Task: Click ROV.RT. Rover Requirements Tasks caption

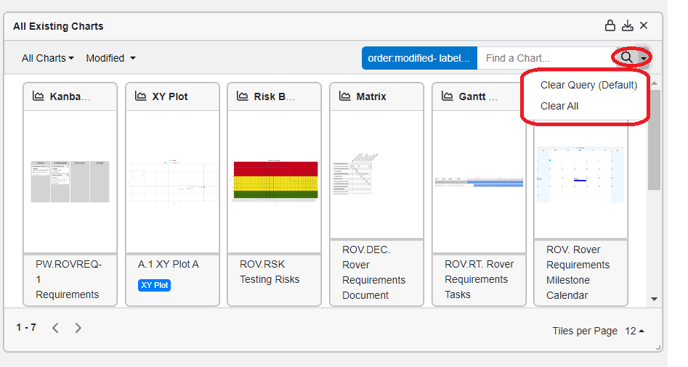Action: [479, 279]
